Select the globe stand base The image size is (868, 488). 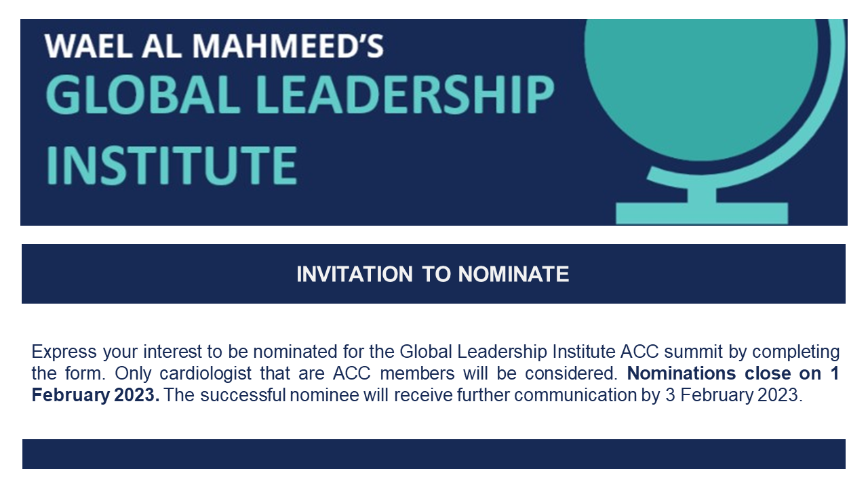702,213
